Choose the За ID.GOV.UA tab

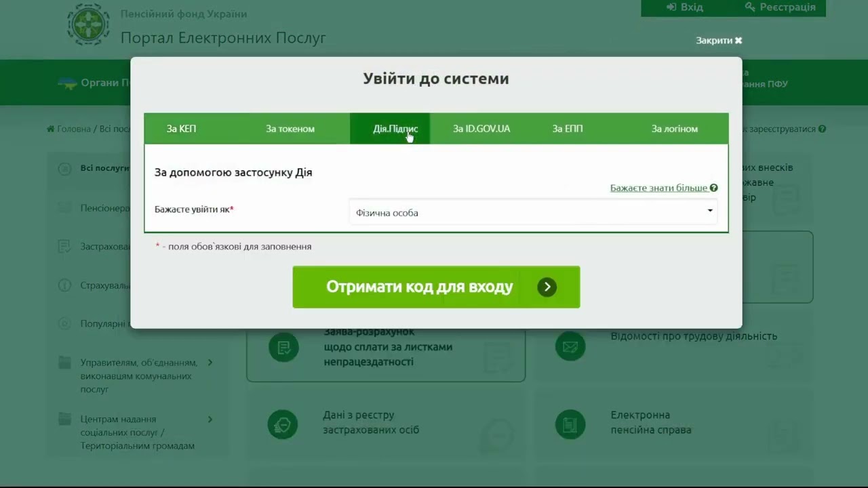pos(481,129)
